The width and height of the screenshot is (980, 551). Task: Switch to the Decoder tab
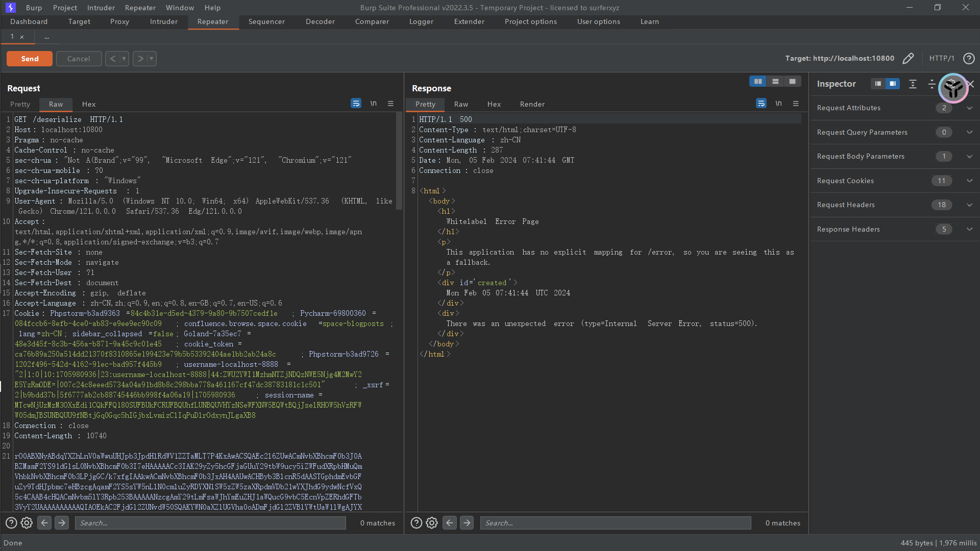320,21
